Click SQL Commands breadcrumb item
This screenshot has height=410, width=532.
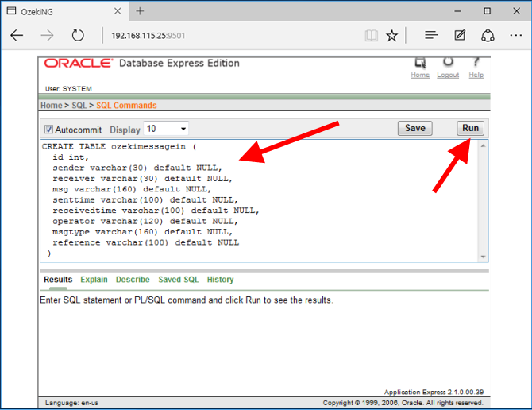[126, 106]
